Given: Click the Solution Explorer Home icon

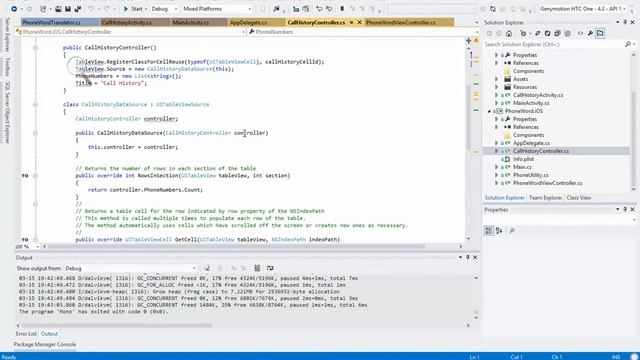Looking at the screenshot, I should tap(509, 33).
